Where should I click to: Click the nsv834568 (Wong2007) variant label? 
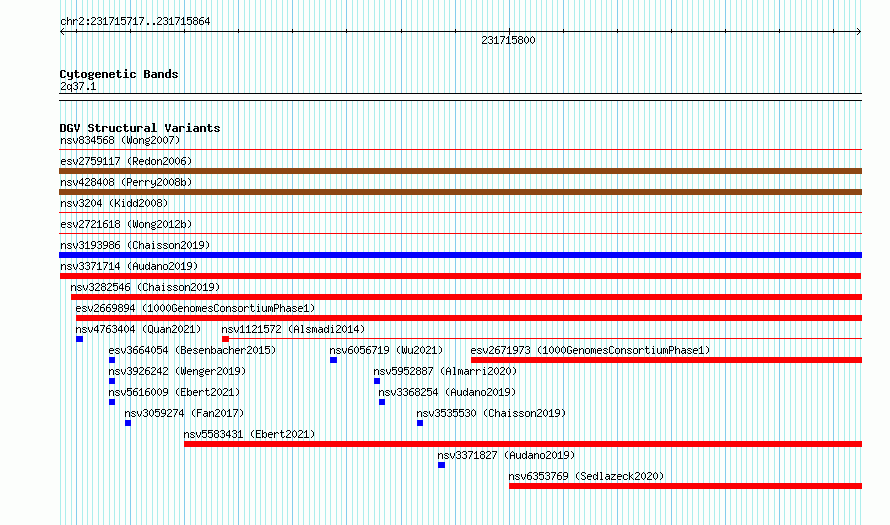click(x=120, y=140)
